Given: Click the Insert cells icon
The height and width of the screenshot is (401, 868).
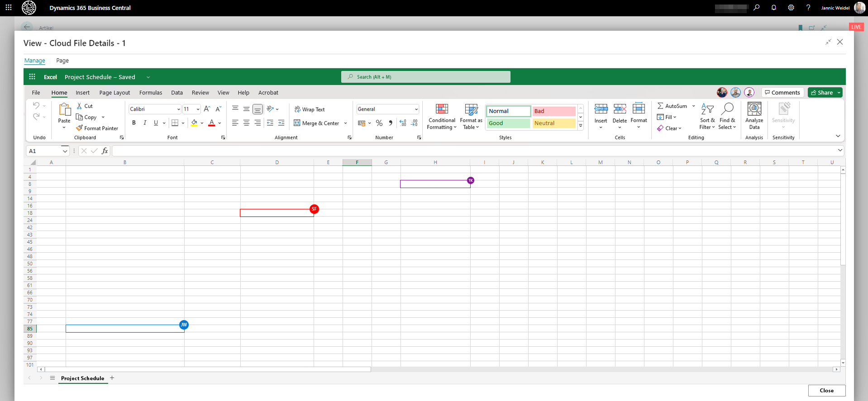Looking at the screenshot, I should click(601, 109).
